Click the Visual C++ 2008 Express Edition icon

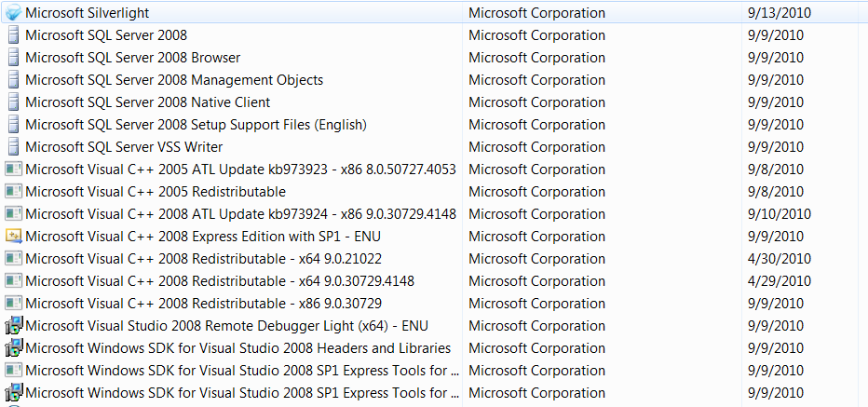(13, 237)
